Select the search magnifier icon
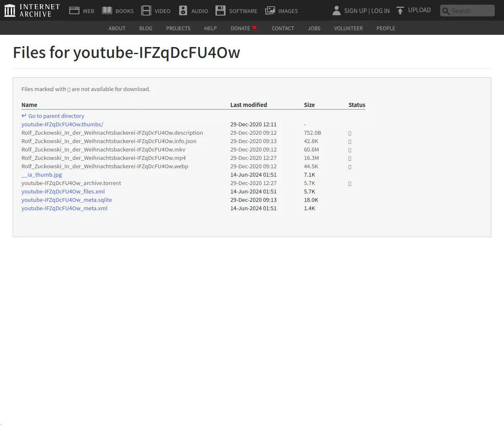This screenshot has width=504, height=428. coord(446,11)
